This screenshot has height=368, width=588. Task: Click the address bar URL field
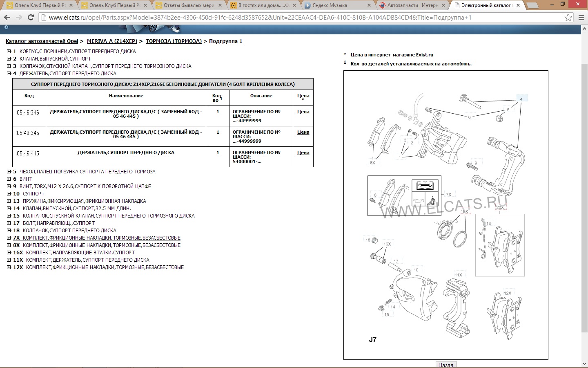[x=302, y=18]
